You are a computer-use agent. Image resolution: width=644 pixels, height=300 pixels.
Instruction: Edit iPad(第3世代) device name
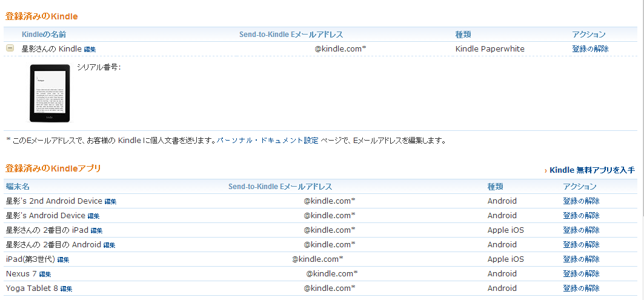63,260
